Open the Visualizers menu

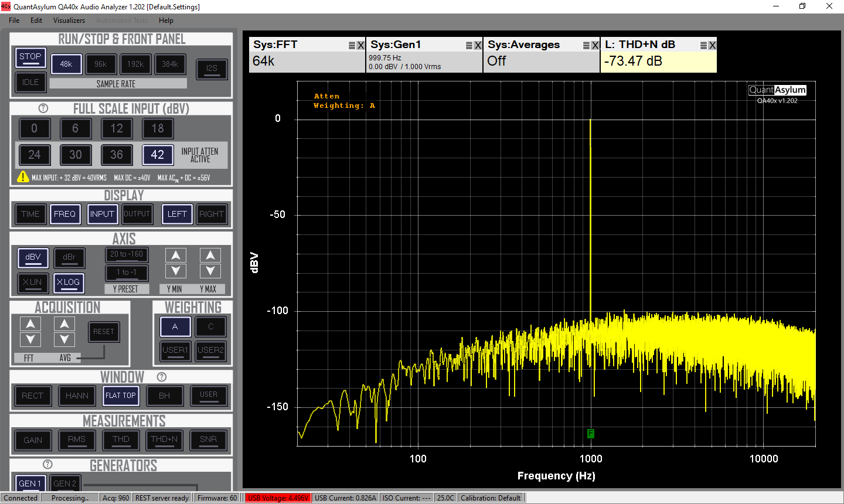click(69, 21)
